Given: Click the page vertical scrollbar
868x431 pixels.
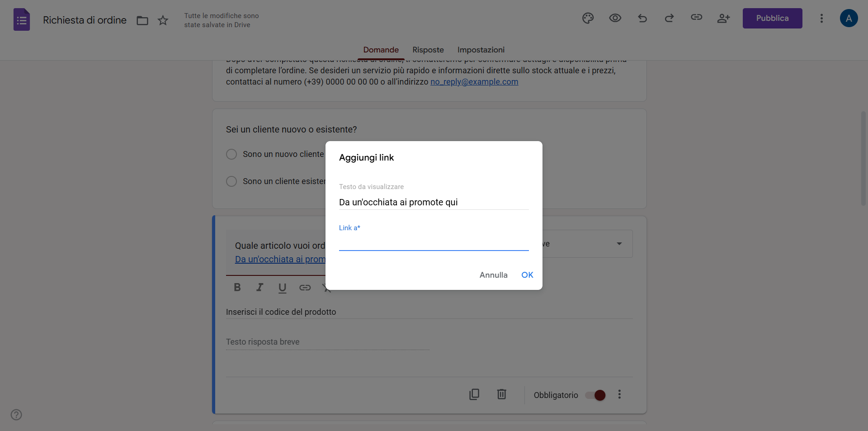Looking at the screenshot, I should tap(863, 158).
